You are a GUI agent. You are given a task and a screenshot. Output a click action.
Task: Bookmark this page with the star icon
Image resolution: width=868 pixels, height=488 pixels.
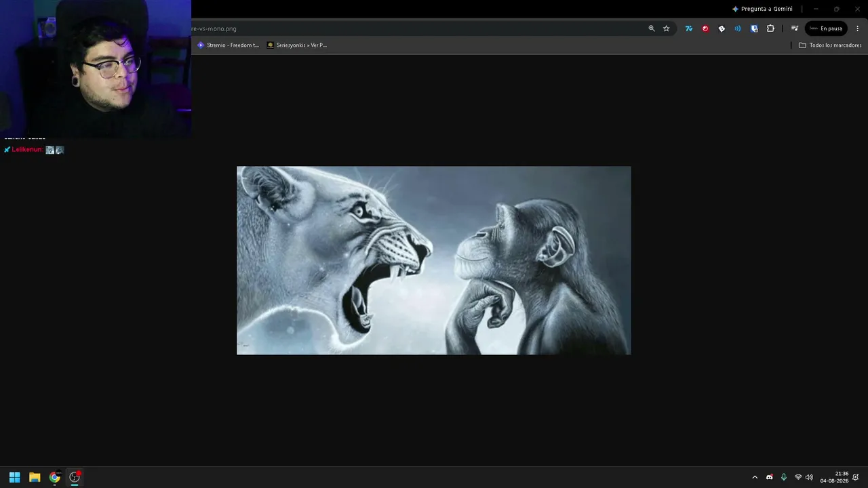667,28
